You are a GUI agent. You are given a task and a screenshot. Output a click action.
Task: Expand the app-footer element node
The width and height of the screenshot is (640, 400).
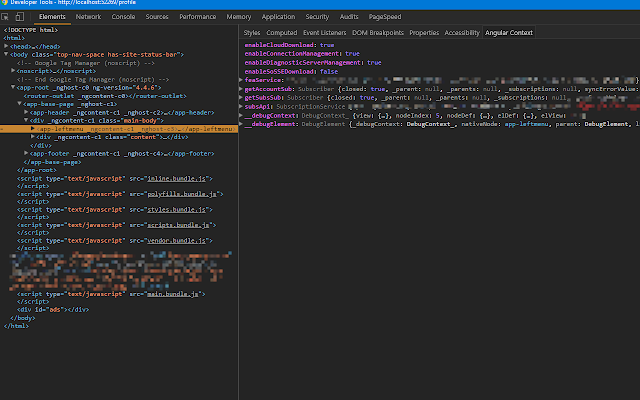pyautogui.click(x=27, y=153)
